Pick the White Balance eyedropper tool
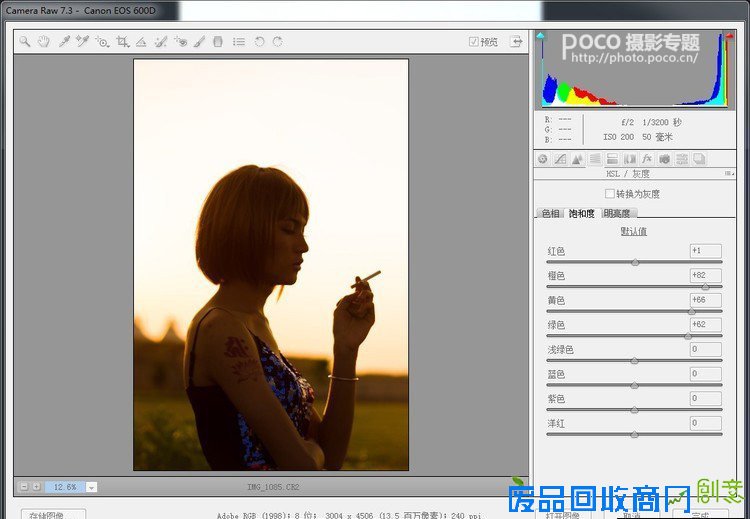Viewport: 750px width, 519px height. (63, 42)
